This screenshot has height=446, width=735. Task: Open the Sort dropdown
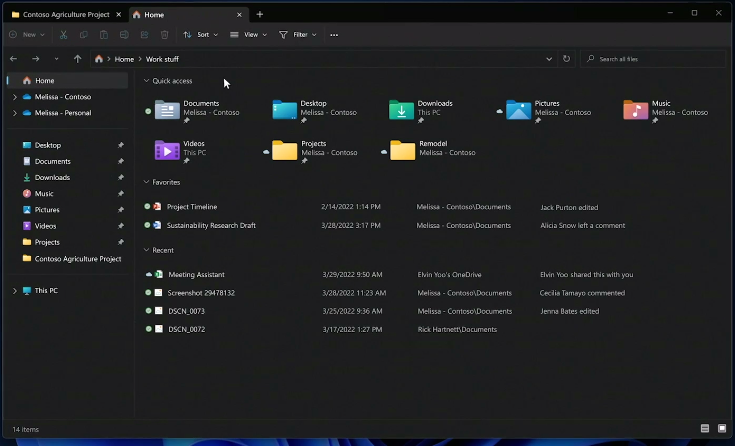(x=201, y=35)
